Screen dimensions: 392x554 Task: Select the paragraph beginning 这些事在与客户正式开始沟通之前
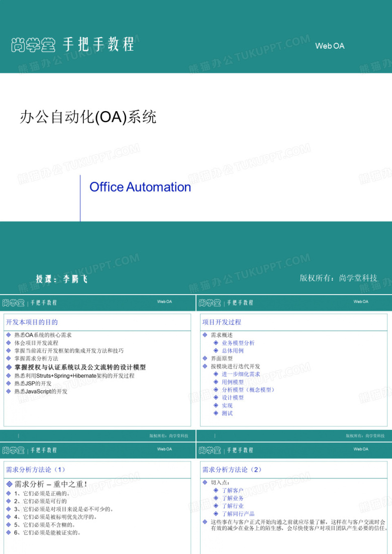[x=299, y=525]
